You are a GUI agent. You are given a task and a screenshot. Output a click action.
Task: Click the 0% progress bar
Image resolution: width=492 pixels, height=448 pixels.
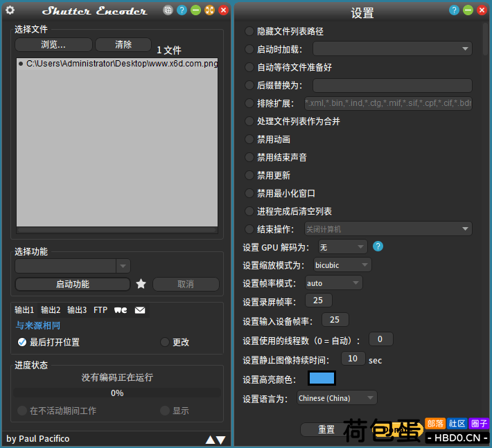[117, 393]
